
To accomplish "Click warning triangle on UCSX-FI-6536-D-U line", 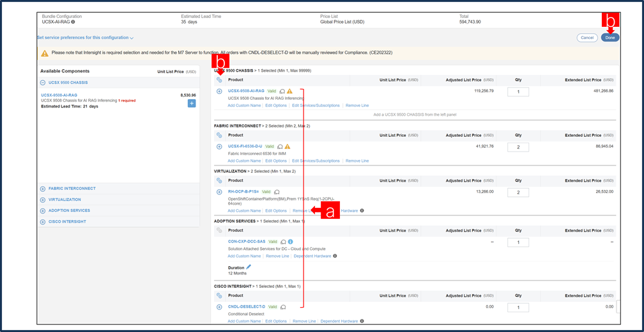I will [x=287, y=146].
